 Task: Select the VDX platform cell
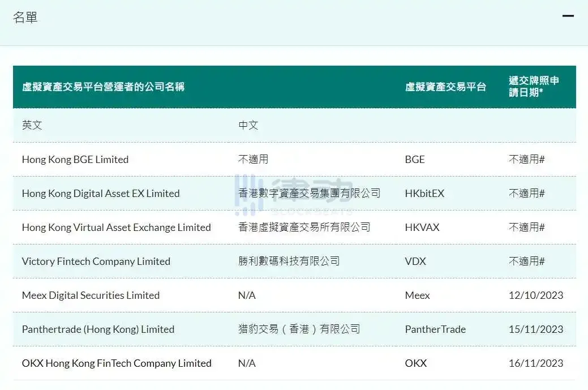point(415,262)
